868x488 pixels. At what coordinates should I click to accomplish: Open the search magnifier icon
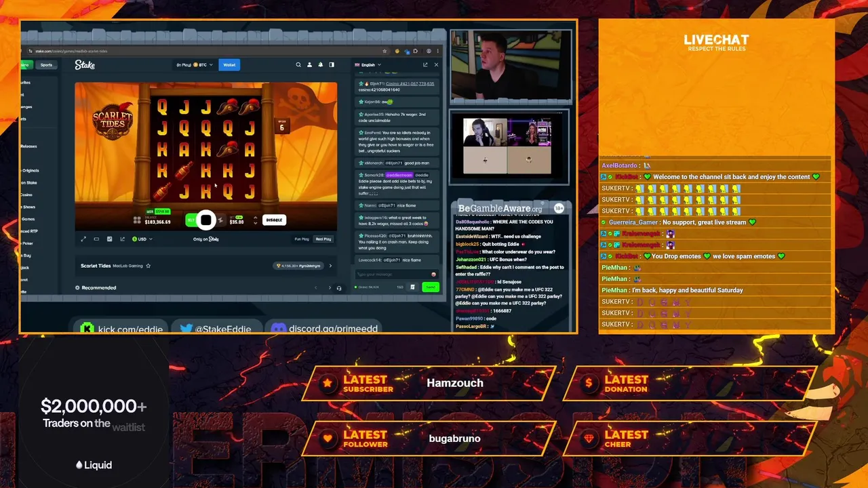pyautogui.click(x=298, y=65)
